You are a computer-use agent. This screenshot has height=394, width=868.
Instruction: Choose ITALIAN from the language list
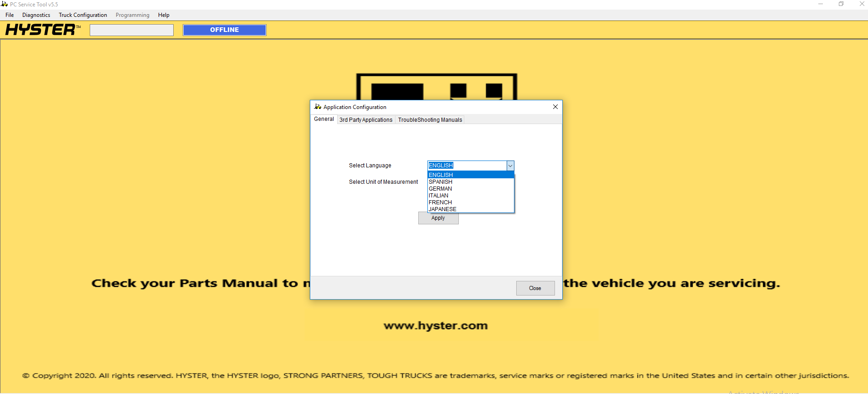471,195
